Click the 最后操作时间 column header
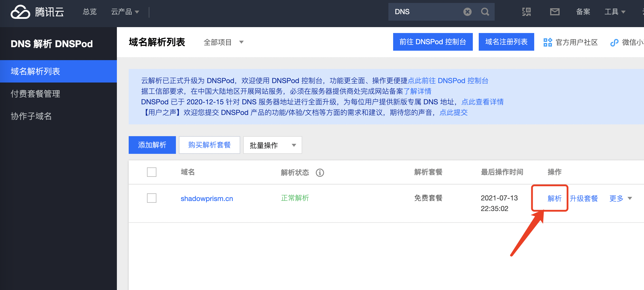Image resolution: width=644 pixels, height=290 pixels. tap(502, 172)
